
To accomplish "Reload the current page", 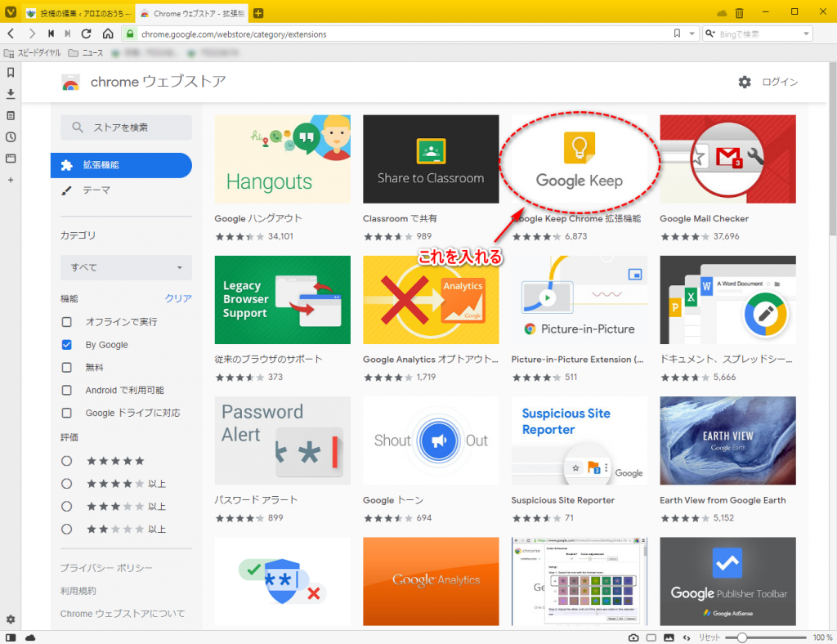I will 86,34.
